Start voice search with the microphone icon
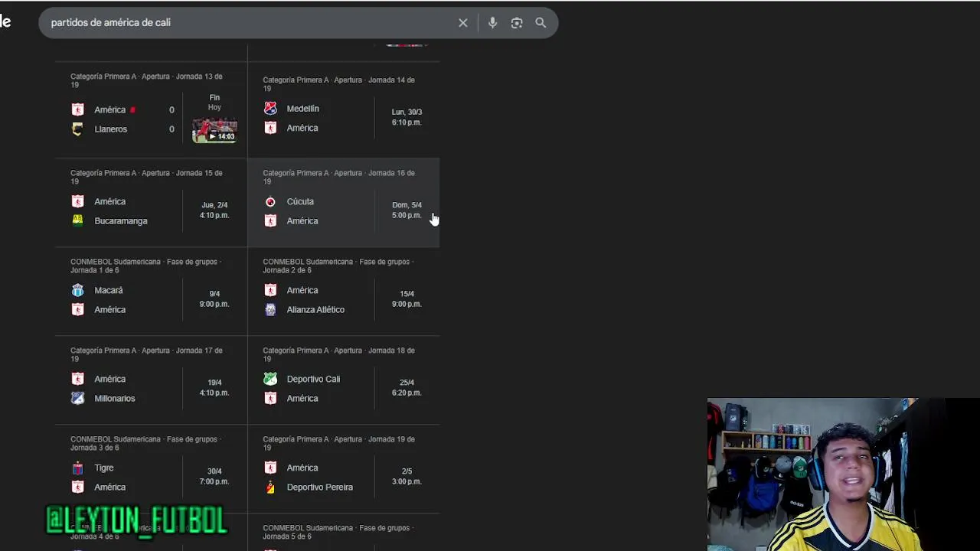 point(492,23)
